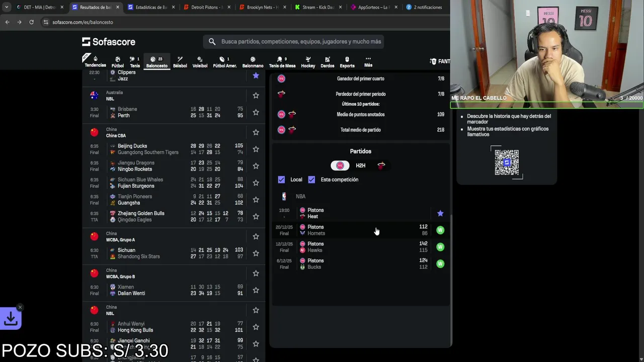This screenshot has width=644, height=362.
Task: Favorite the WCBA Grupo A league star
Action: click(x=256, y=236)
